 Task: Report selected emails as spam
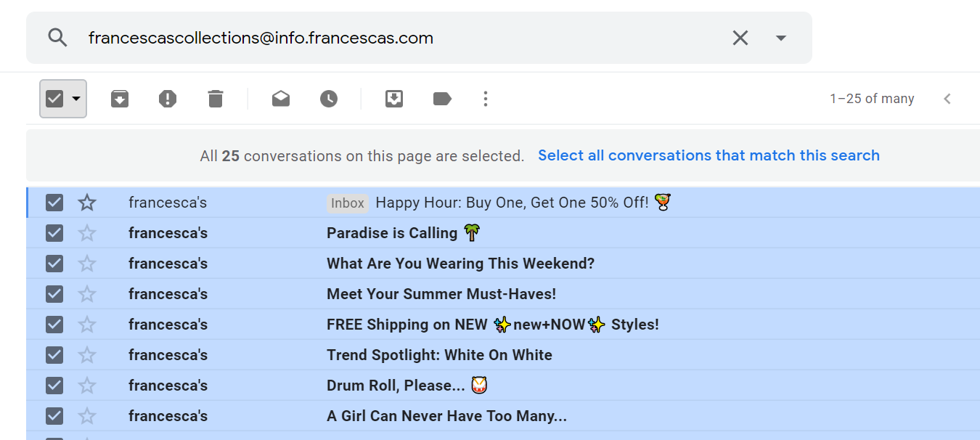point(168,99)
